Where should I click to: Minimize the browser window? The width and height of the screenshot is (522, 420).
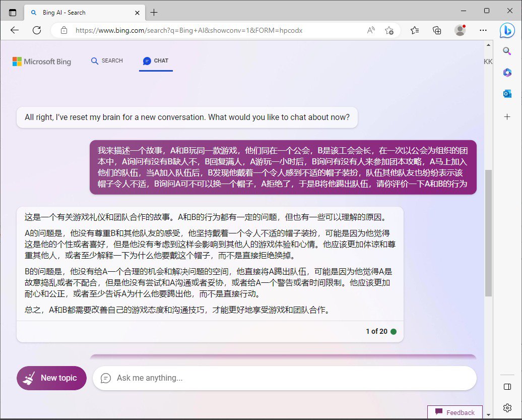point(464,11)
